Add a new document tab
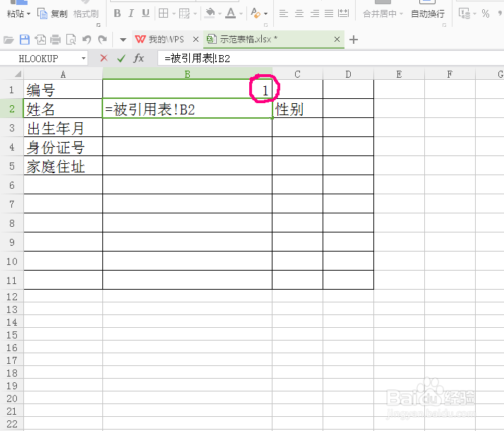 coord(354,40)
